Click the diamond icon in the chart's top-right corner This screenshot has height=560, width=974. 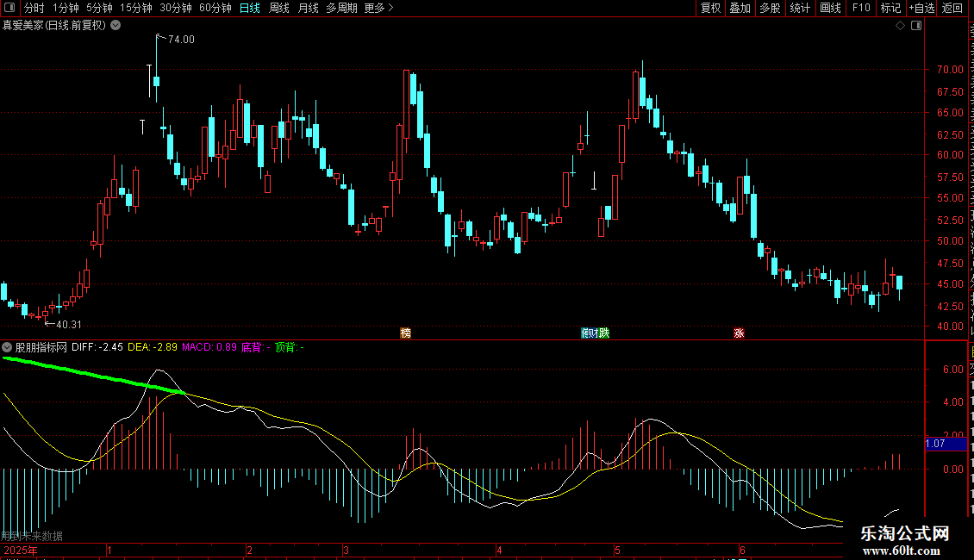click(x=900, y=26)
